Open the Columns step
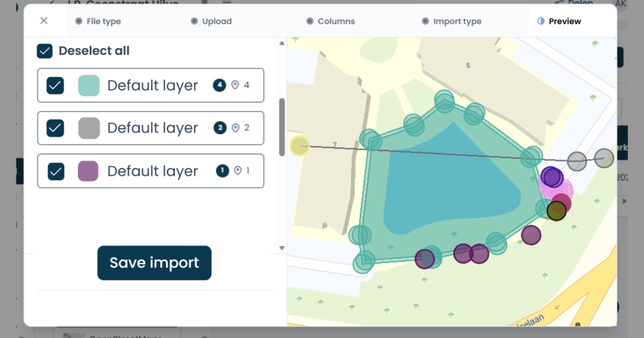Viewport: 644px width, 338px height. pos(331,21)
